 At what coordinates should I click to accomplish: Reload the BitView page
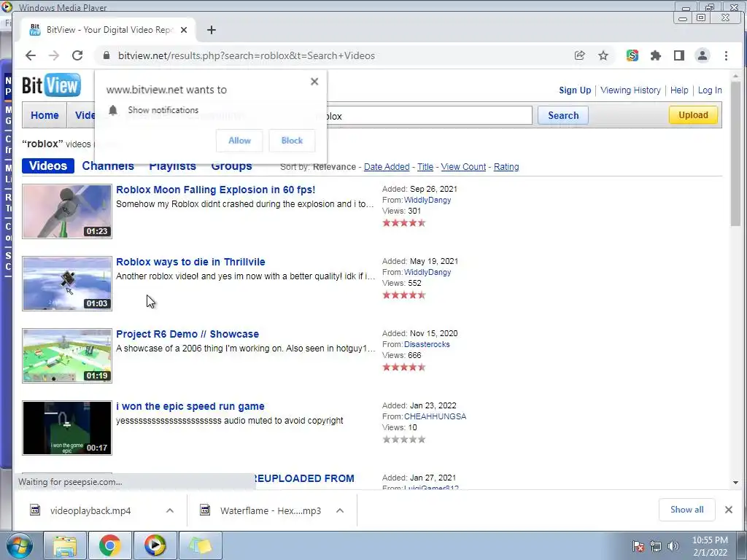(77, 55)
